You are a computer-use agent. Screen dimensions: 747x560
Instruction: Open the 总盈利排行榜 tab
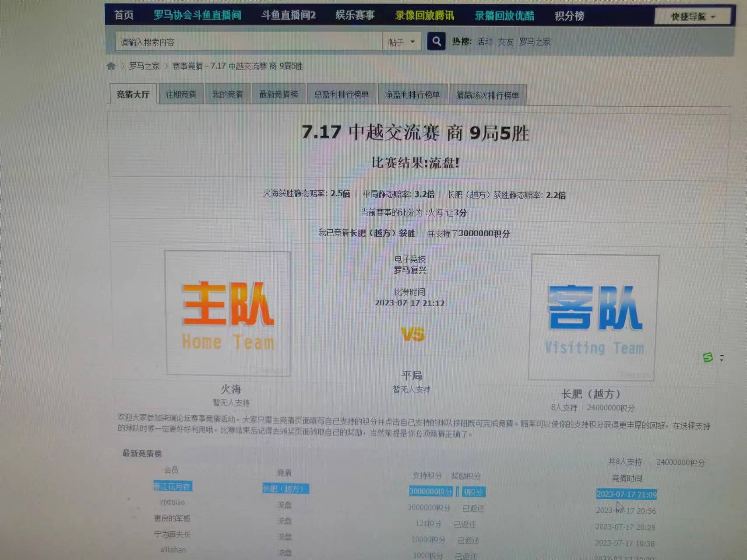[x=342, y=94]
